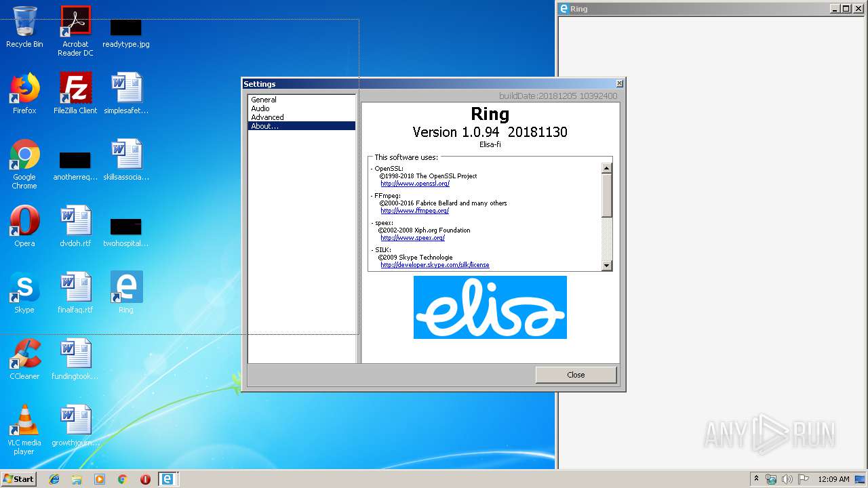Show hidden system tray icons

[x=756, y=479]
